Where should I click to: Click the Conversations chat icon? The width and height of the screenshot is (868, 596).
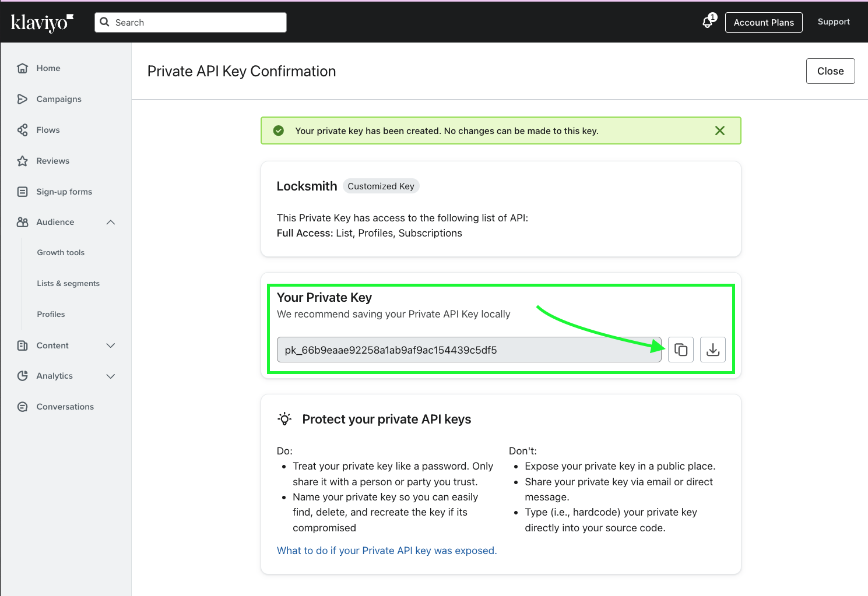click(23, 407)
